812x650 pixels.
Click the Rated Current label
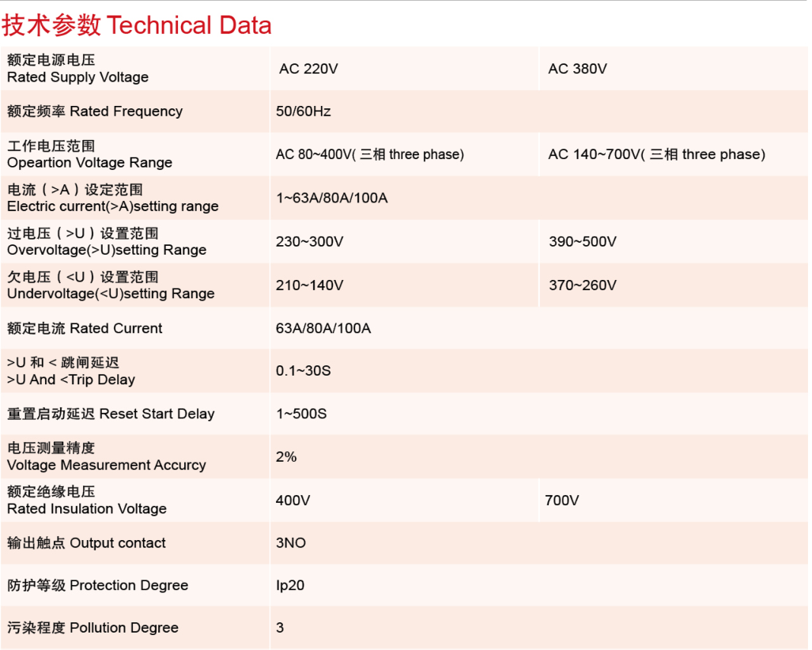pyautogui.click(x=85, y=328)
